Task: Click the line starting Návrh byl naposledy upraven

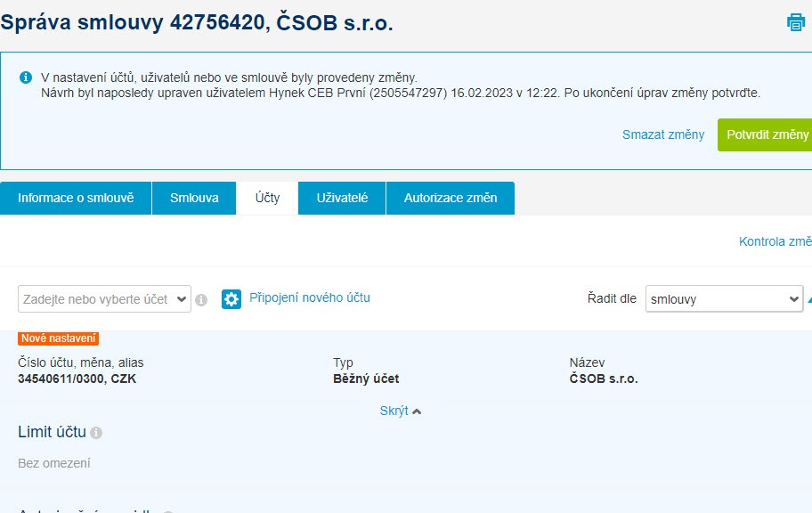Action: (401, 94)
